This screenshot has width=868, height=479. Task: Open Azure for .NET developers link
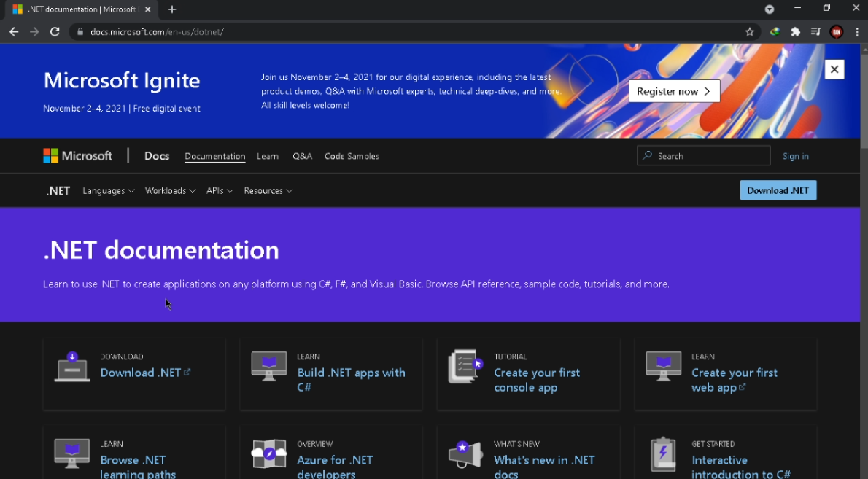335,467
